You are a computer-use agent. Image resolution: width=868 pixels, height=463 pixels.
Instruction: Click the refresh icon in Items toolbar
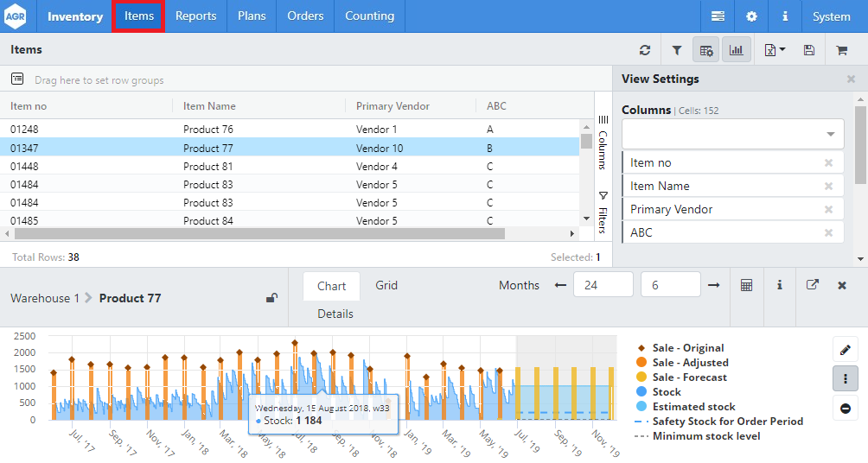tap(645, 51)
